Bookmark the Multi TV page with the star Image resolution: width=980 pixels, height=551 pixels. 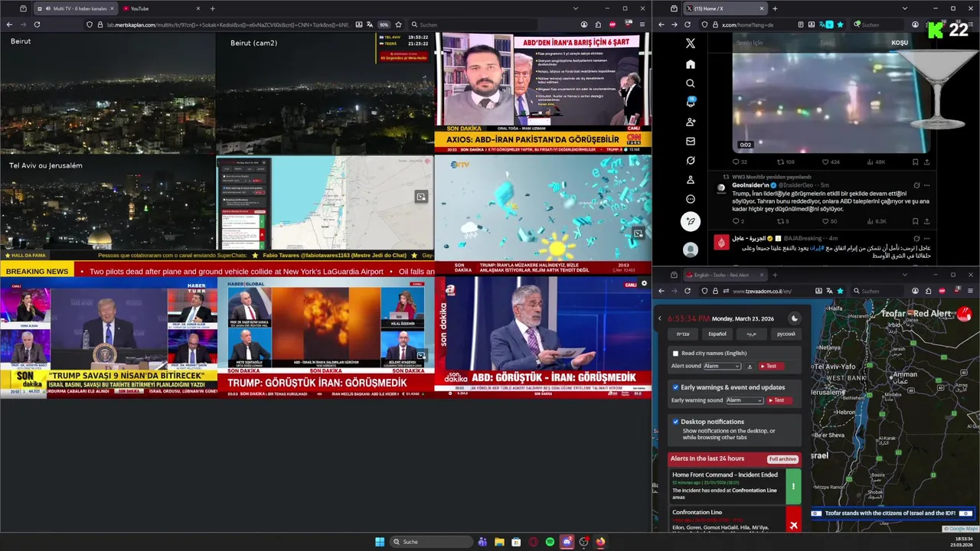coord(398,24)
